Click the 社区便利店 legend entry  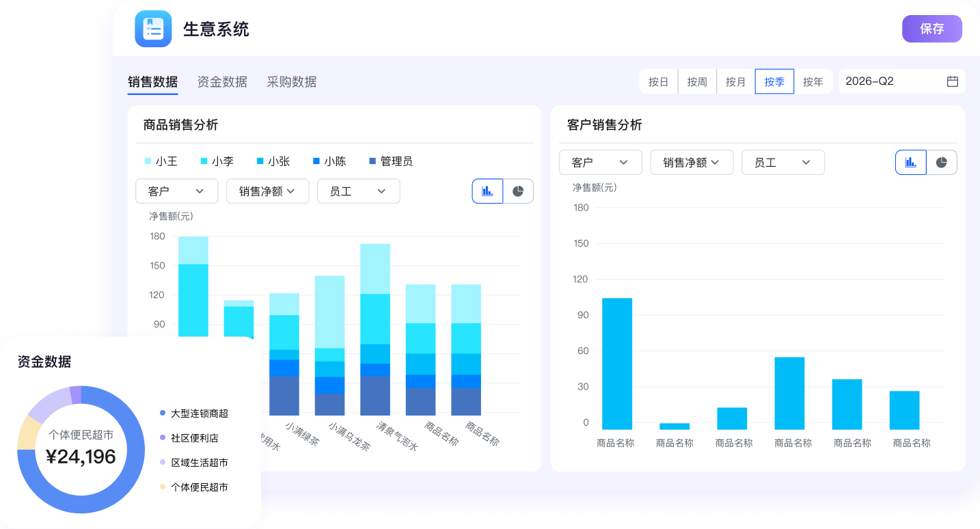pos(189,438)
